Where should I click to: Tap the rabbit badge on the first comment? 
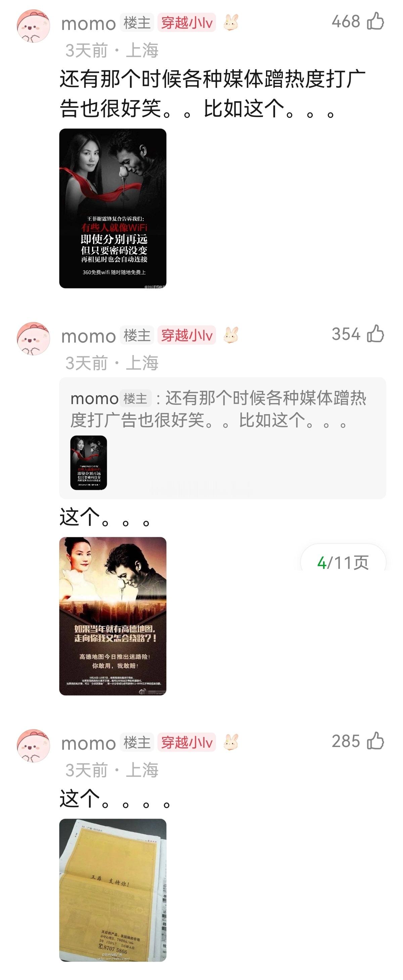[231, 23]
